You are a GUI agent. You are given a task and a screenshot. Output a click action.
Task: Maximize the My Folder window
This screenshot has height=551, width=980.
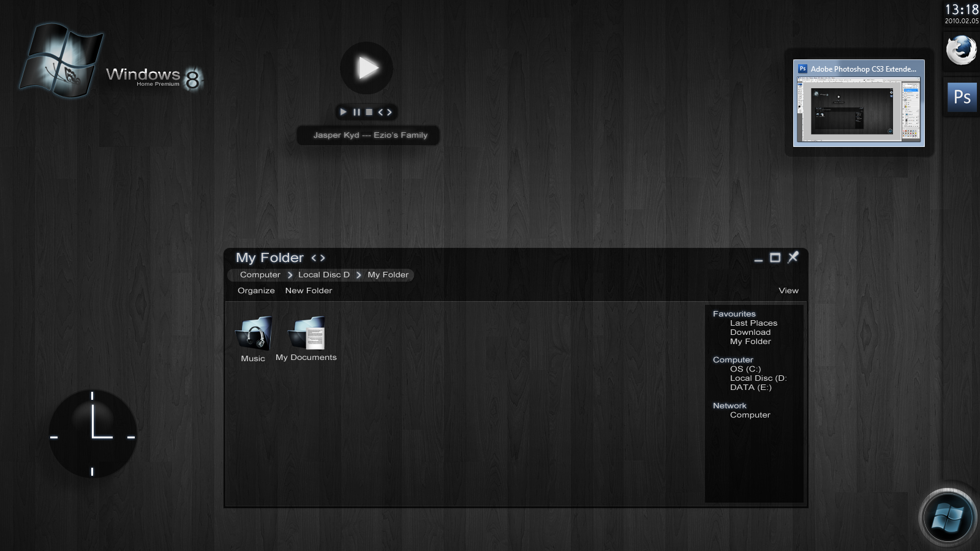point(775,258)
